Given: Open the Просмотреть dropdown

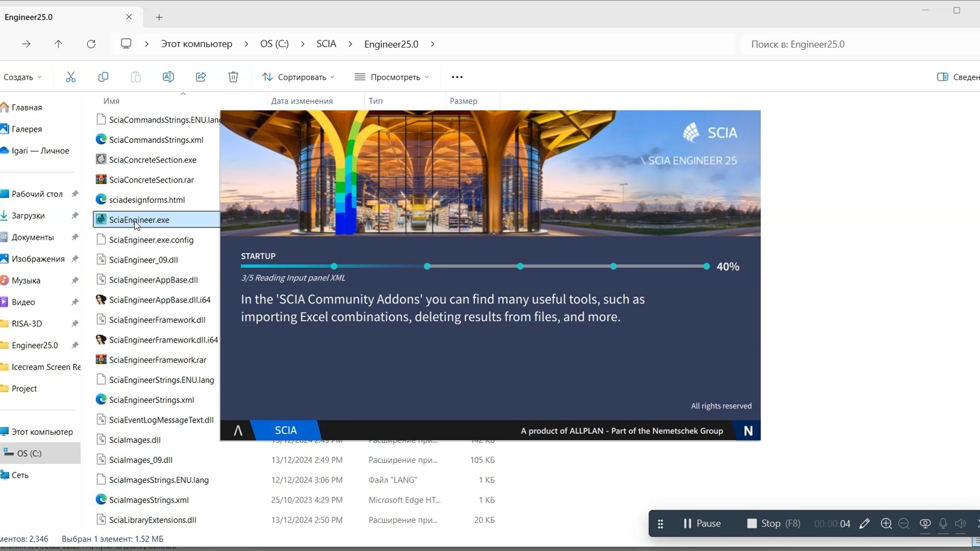Looking at the screenshot, I should (x=392, y=77).
